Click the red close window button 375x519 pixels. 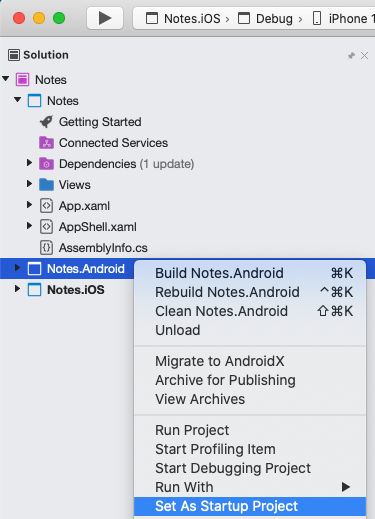[19, 18]
